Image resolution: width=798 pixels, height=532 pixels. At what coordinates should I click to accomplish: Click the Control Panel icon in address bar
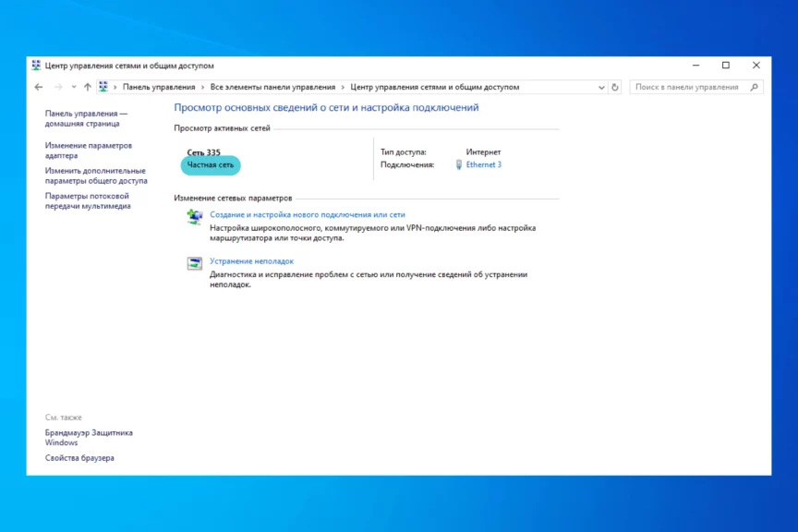point(103,87)
